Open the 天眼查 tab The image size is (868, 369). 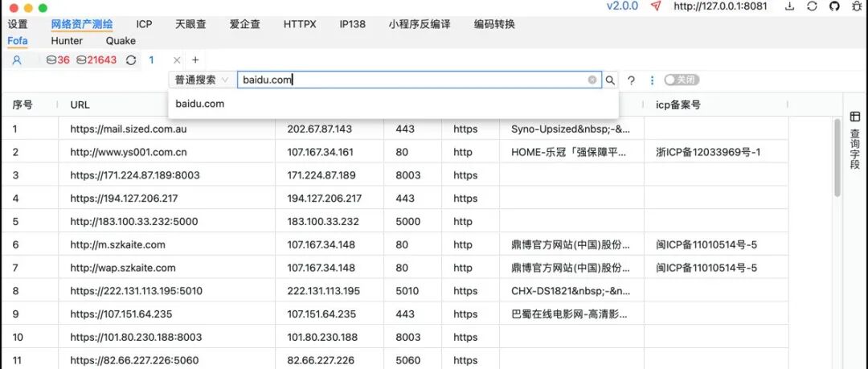[x=191, y=24]
